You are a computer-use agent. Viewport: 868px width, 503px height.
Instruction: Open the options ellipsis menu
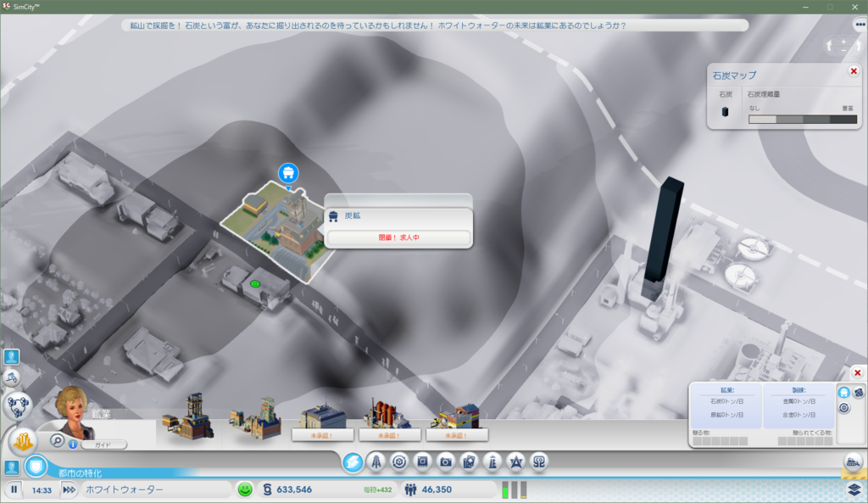click(860, 25)
